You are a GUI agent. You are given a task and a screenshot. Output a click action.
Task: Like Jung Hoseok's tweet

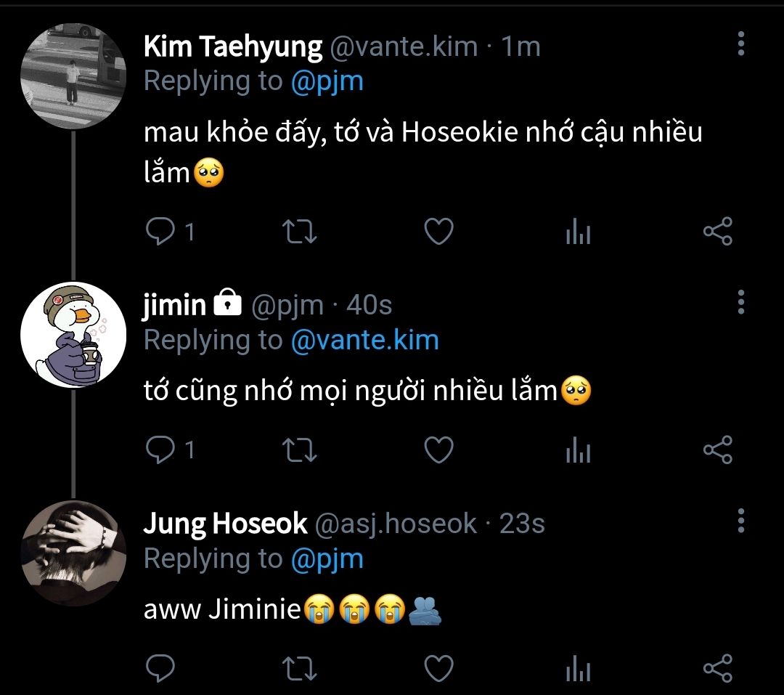tap(438, 668)
